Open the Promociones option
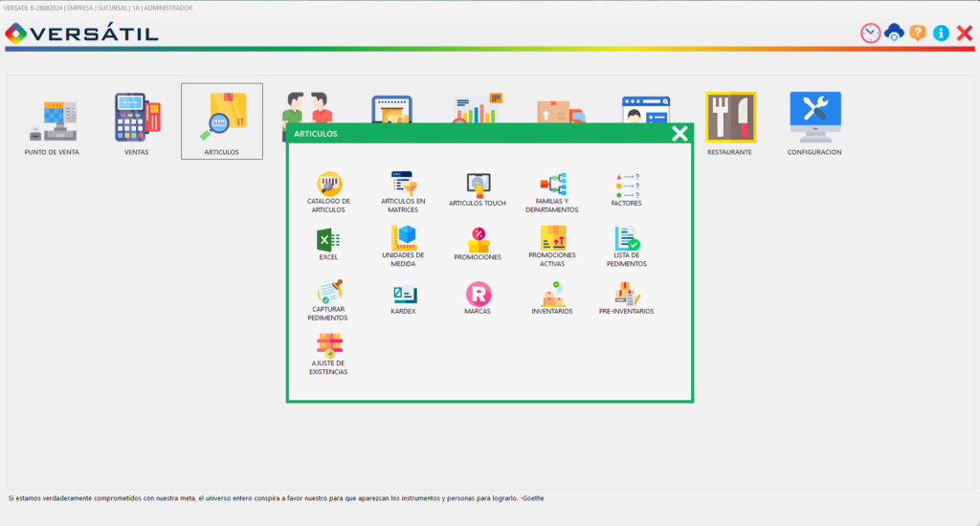 coord(478,244)
